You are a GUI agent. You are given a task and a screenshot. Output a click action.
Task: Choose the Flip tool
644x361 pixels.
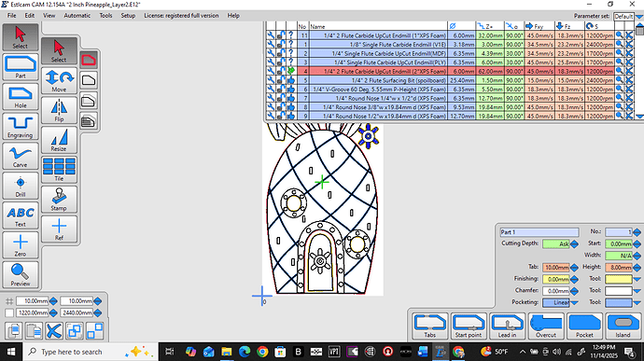click(59, 110)
